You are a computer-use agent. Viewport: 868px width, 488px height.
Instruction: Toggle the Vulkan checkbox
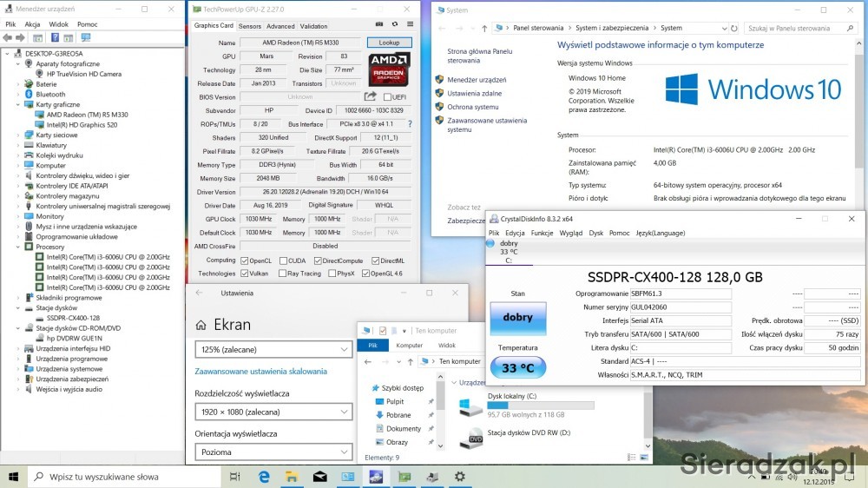pyautogui.click(x=244, y=274)
